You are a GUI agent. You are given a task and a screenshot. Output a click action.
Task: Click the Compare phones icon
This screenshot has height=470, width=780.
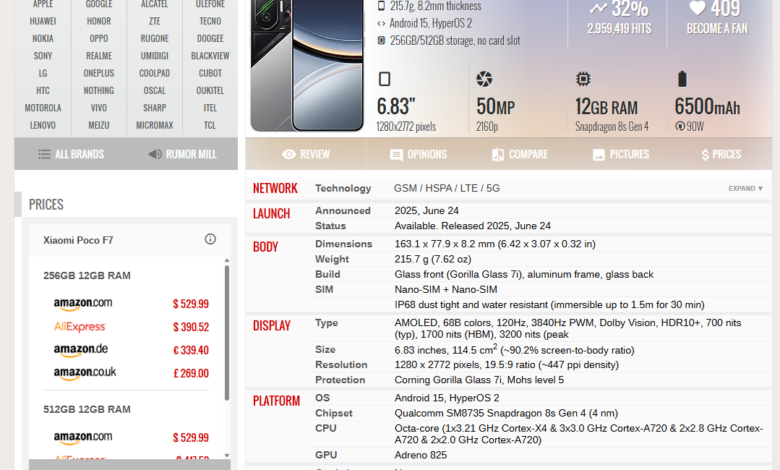pos(496,155)
